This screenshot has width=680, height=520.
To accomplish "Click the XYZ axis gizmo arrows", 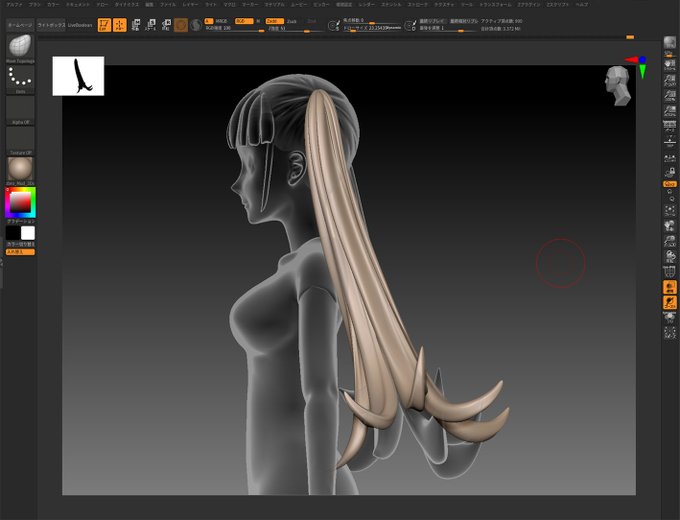I will click(637, 66).
